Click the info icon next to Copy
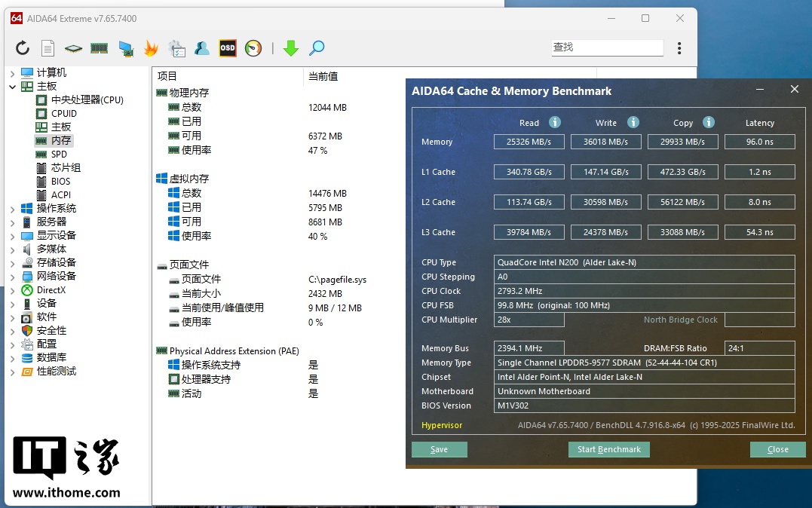 click(x=709, y=122)
